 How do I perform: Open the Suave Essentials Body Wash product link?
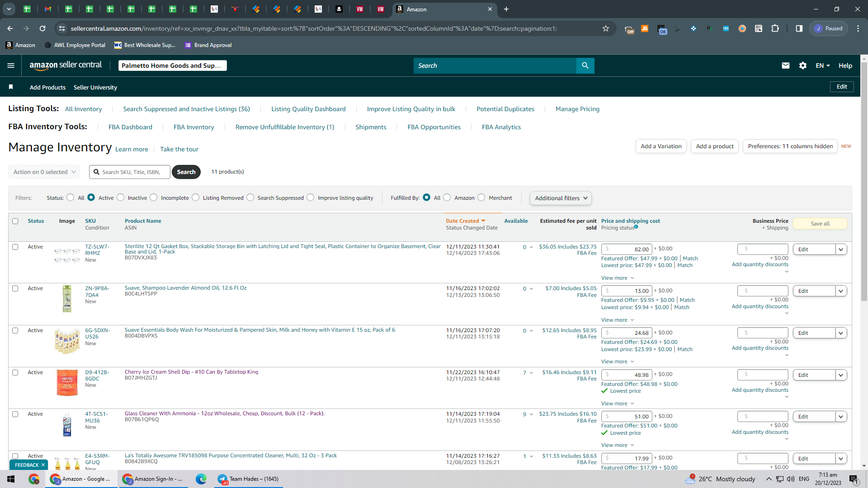[260, 330]
